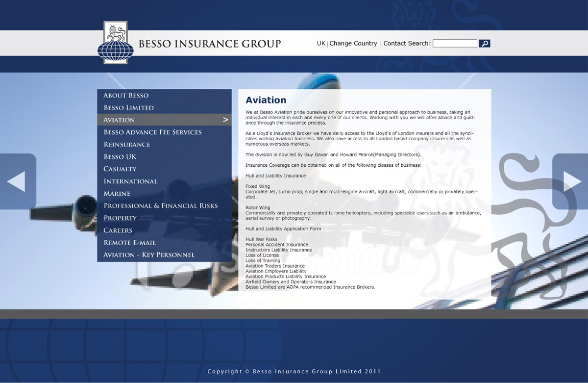Click the Aviation page heading
The width and height of the screenshot is (588, 383).
point(266,100)
